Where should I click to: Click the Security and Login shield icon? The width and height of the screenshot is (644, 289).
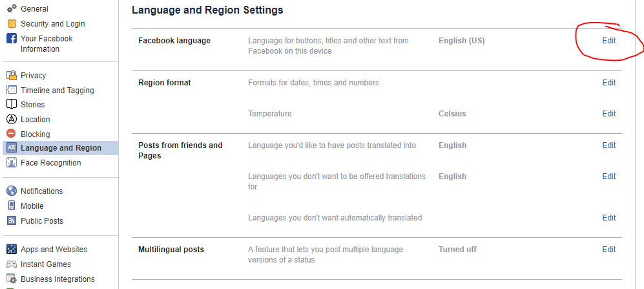coord(11,24)
